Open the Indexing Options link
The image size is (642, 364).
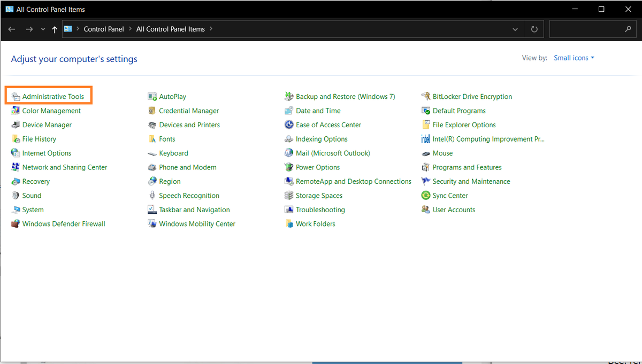[322, 139]
